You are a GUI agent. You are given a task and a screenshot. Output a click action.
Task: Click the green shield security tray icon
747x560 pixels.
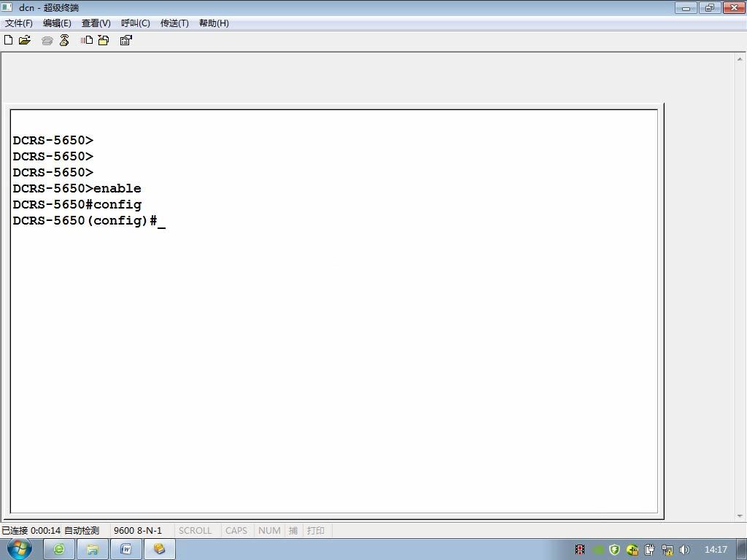click(614, 550)
